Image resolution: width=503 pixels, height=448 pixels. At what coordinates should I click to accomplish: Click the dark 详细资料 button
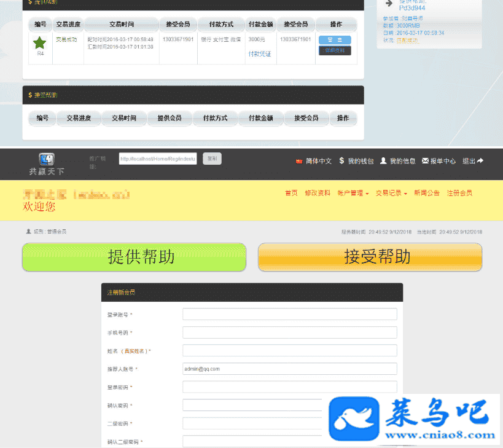tap(335, 50)
